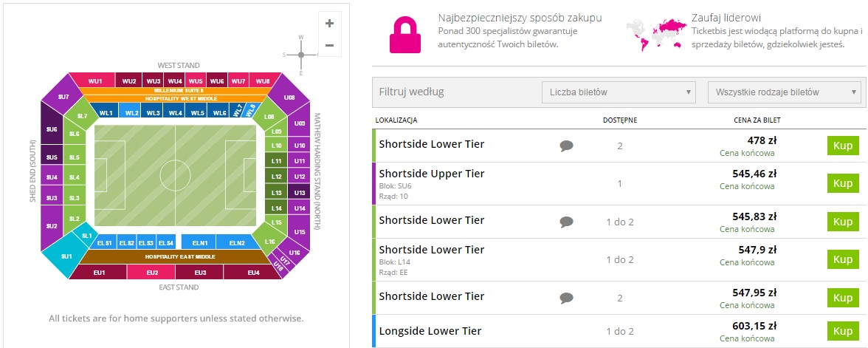Expand the Liczba biletów dropdown

[619, 92]
